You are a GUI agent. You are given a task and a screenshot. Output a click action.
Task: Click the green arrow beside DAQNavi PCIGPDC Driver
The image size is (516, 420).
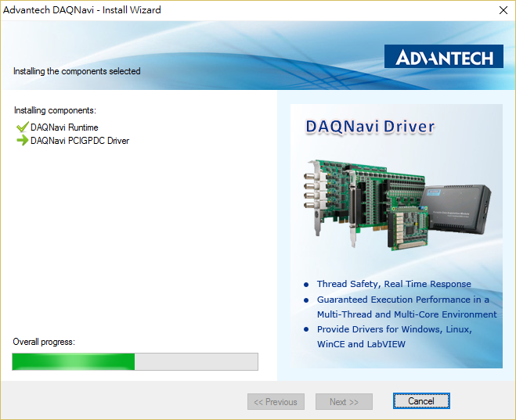[23, 140]
